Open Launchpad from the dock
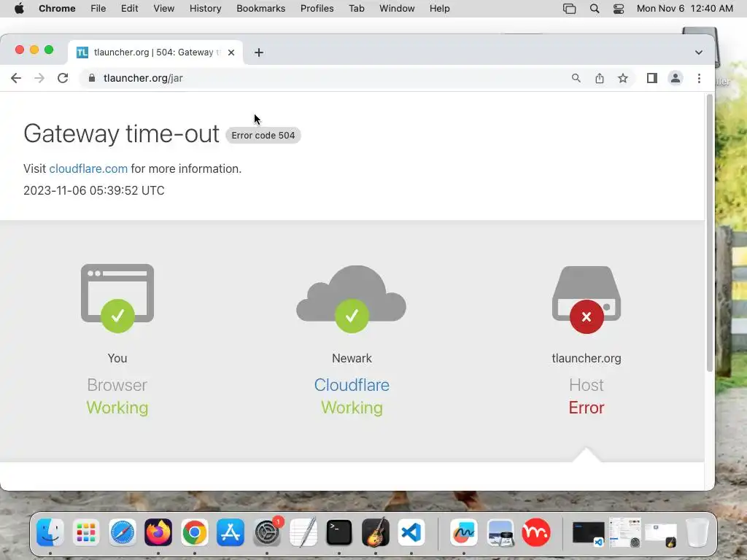Image resolution: width=747 pixels, height=560 pixels. (86, 532)
